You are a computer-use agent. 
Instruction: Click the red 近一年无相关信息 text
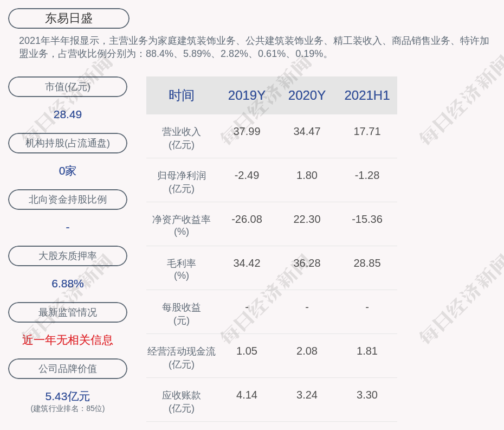(x=68, y=340)
